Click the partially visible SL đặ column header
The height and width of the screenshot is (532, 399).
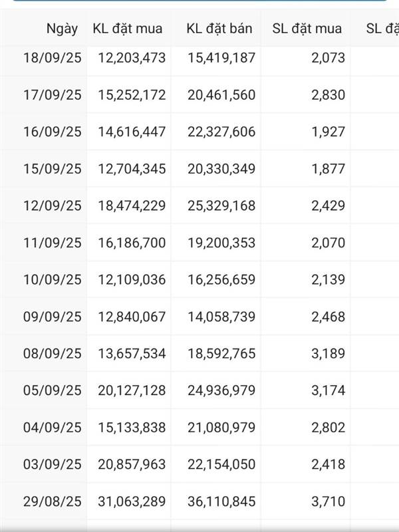click(x=382, y=29)
